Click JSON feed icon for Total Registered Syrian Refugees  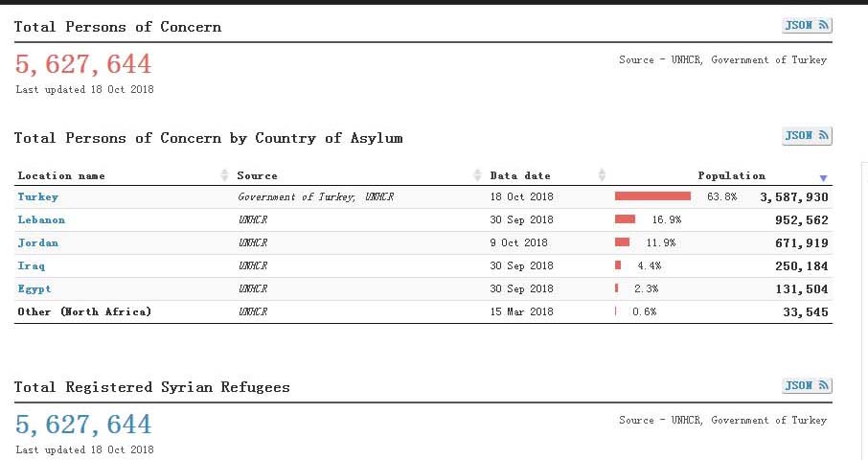pyautogui.click(x=807, y=386)
